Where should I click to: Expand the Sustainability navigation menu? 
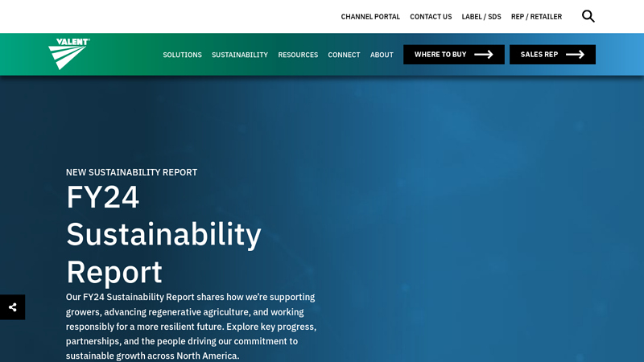pos(240,55)
